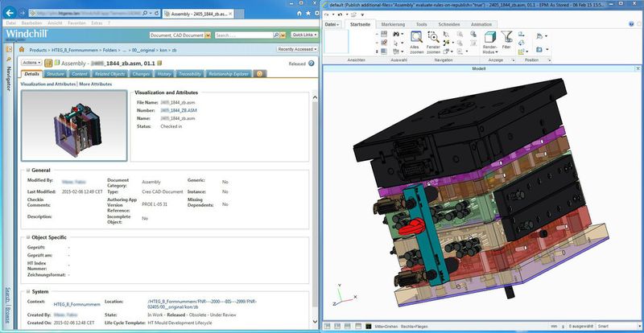Click the browser back arrow button

point(11,14)
